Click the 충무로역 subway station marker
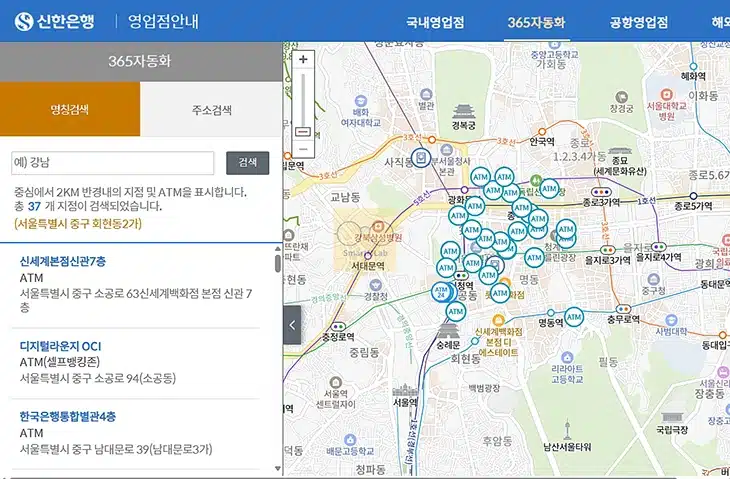730x479 pixels. pyautogui.click(x=623, y=309)
